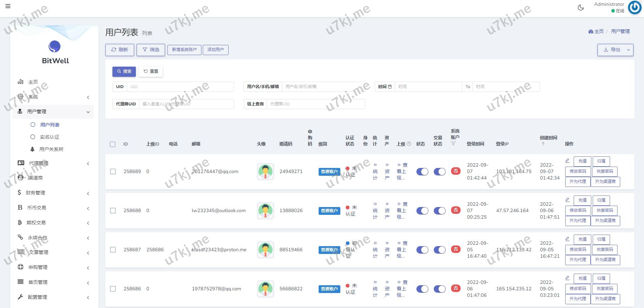Click the UID search input field

(180, 87)
